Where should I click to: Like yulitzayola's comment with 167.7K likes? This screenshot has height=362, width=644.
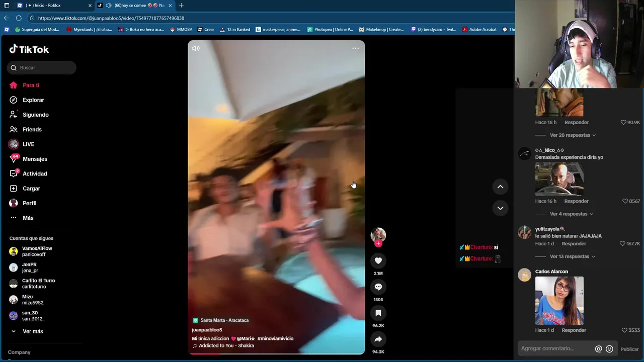point(622,244)
